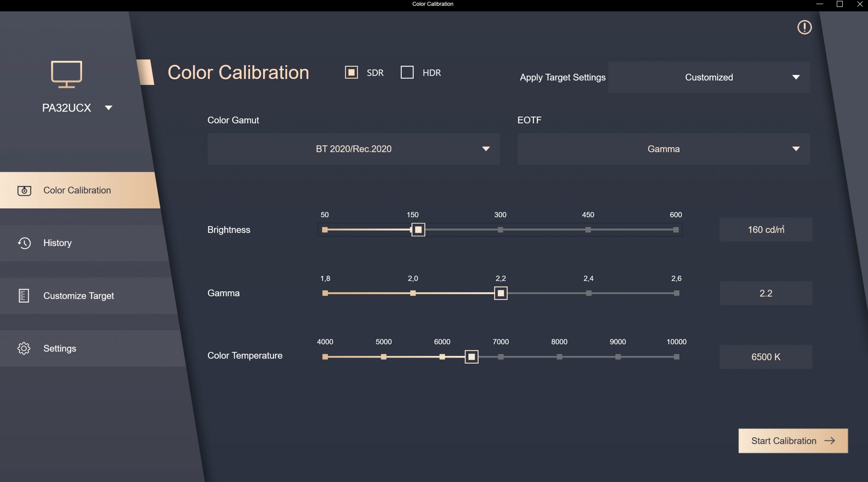Image resolution: width=868 pixels, height=482 pixels.
Task: Maximize the Color Calibration window
Action: pyautogui.click(x=840, y=4)
